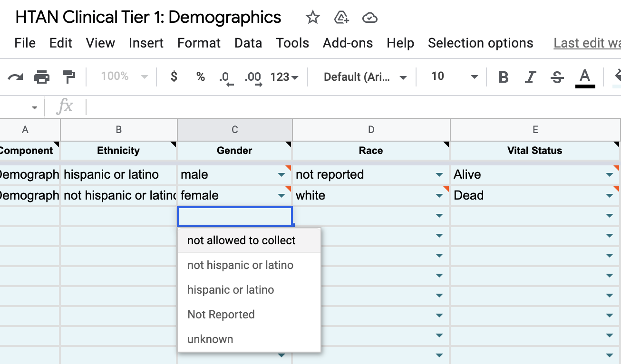621x364 pixels.
Task: Open more number formats via 123 icon
Action: click(283, 76)
